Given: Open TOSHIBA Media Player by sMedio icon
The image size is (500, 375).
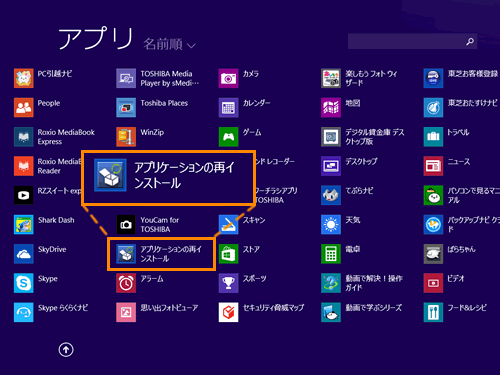Looking at the screenshot, I should (x=126, y=78).
